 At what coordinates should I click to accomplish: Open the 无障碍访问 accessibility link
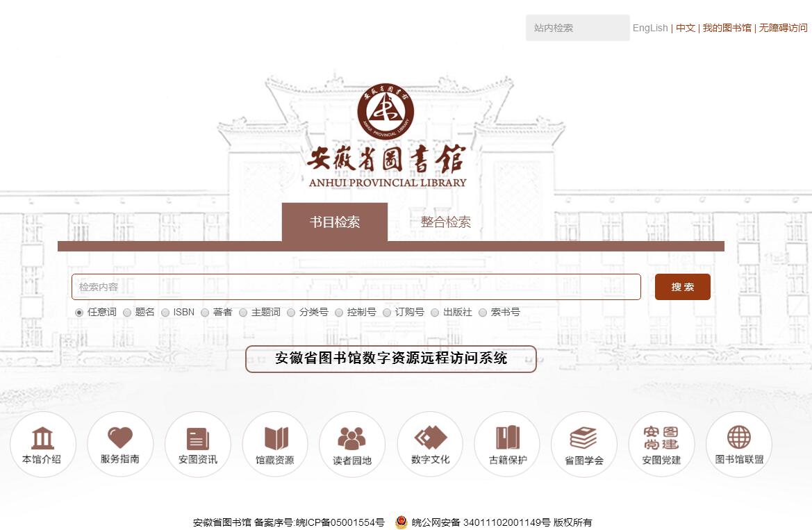coord(783,28)
